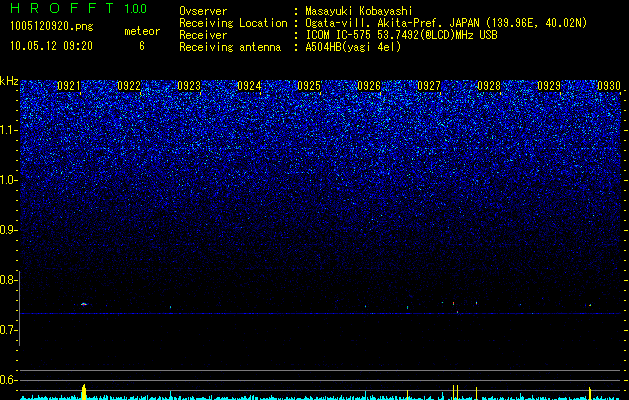Click the kHz axis unit label
The width and height of the screenshot is (629, 400).
(9, 81)
